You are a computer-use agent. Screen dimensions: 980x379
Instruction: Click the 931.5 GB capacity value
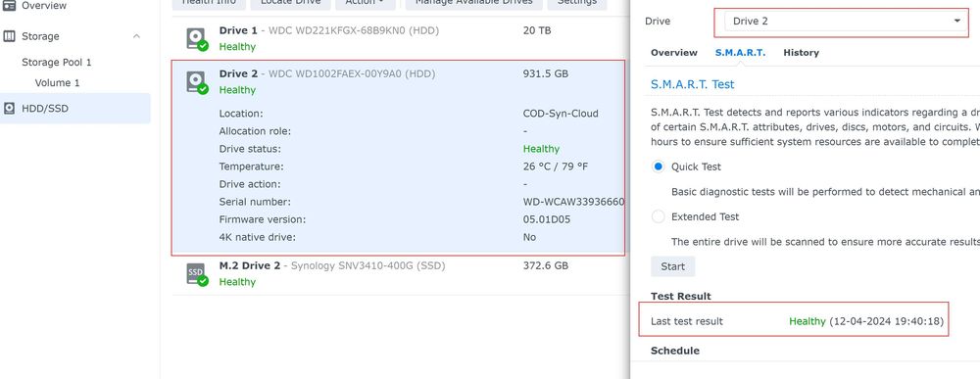[546, 73]
